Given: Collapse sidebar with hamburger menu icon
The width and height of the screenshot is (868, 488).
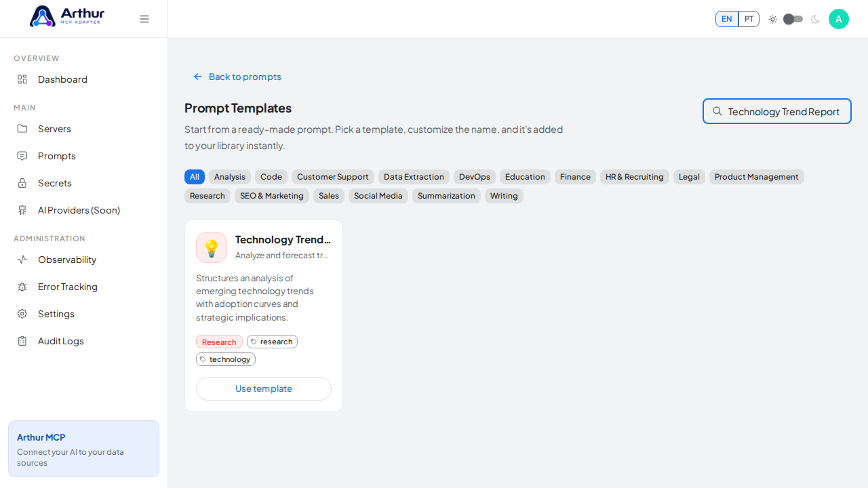Looking at the screenshot, I should pyautogui.click(x=144, y=19).
